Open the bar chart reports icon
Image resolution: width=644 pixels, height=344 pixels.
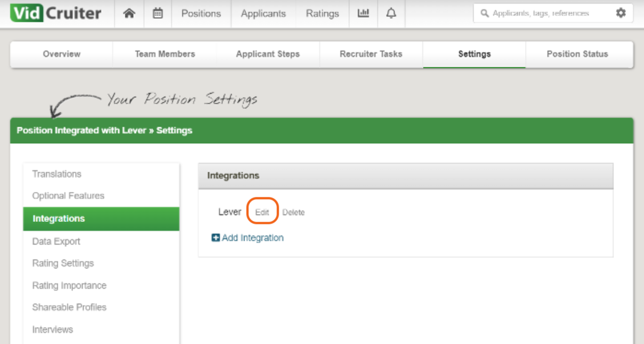click(363, 13)
